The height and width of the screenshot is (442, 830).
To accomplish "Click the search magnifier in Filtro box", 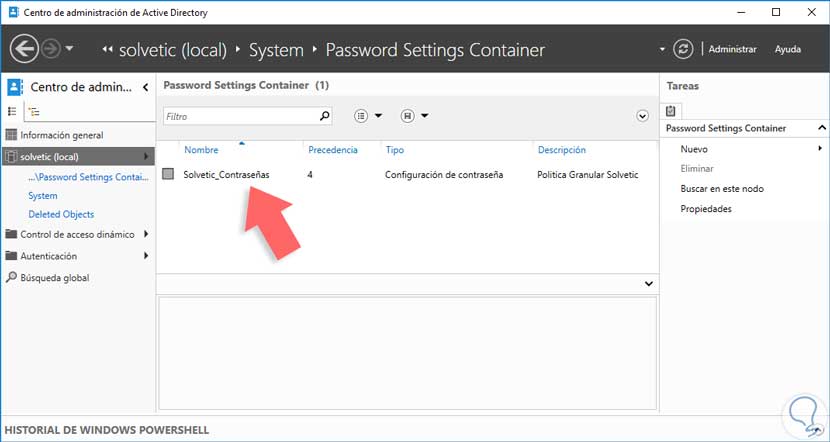I will [324, 116].
